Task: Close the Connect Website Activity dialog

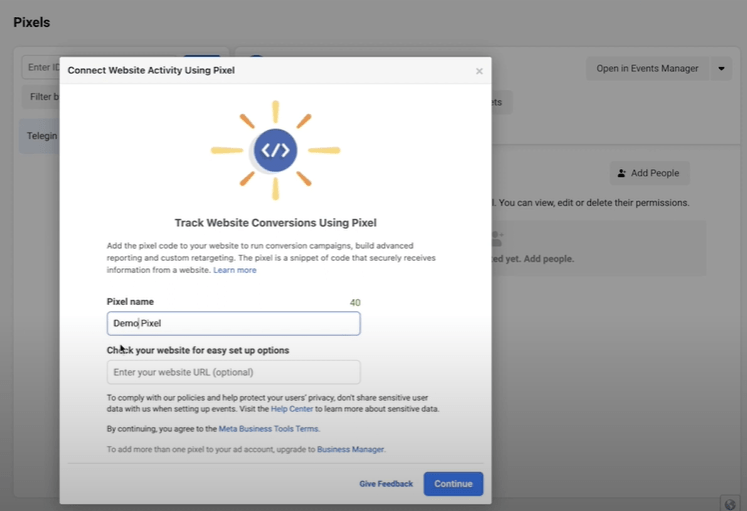Action: [479, 71]
